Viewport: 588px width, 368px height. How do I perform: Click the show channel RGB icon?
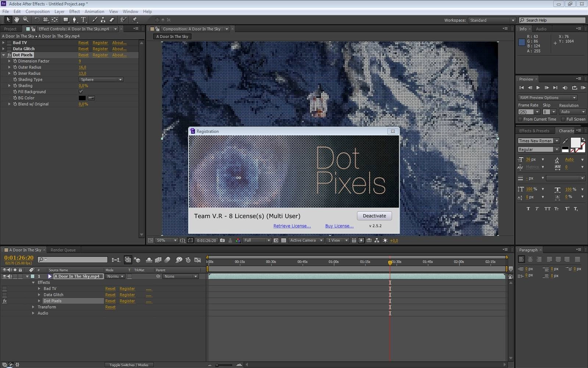pyautogui.click(x=238, y=240)
